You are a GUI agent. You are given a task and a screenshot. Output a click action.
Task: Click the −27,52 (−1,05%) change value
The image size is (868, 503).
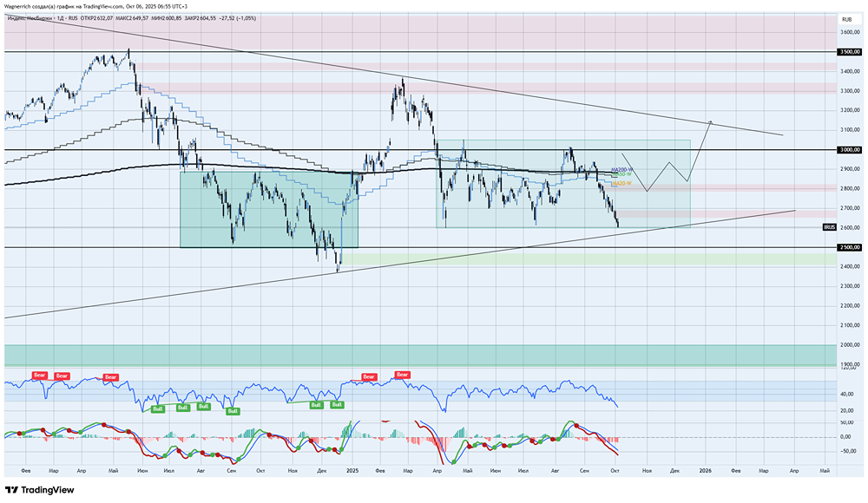(238, 18)
